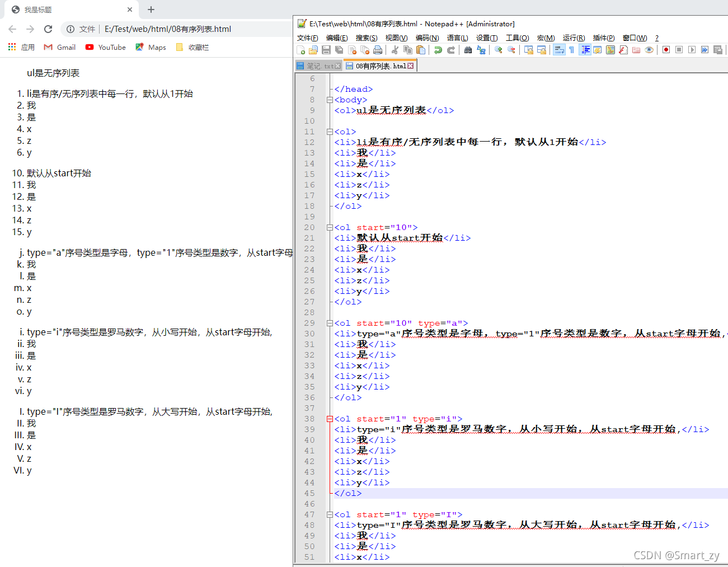Toggle Word Wrap in the toolbar
Screen dimensions: 728x567
click(x=560, y=50)
